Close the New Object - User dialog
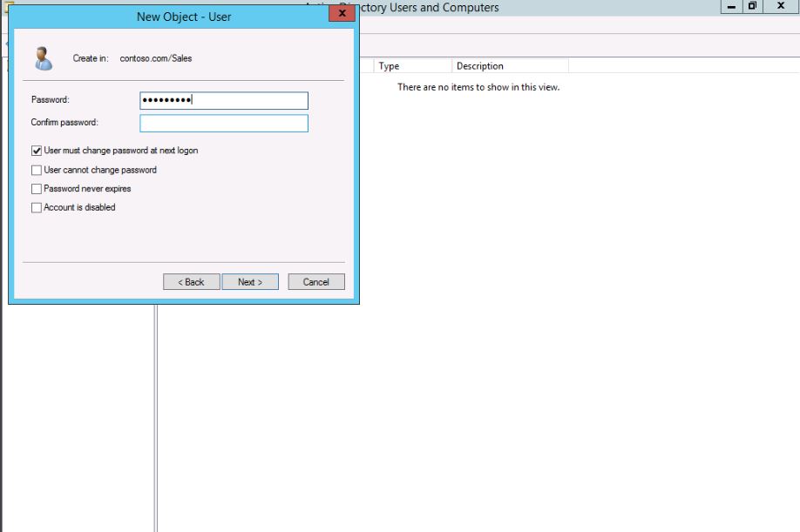The width and height of the screenshot is (800, 532). (342, 15)
